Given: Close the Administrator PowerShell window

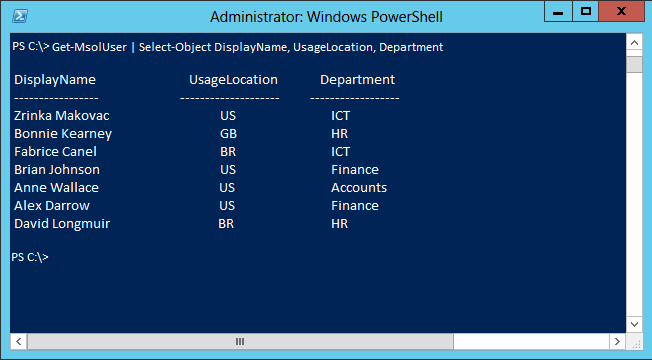Looking at the screenshot, I should tap(622, 11).
